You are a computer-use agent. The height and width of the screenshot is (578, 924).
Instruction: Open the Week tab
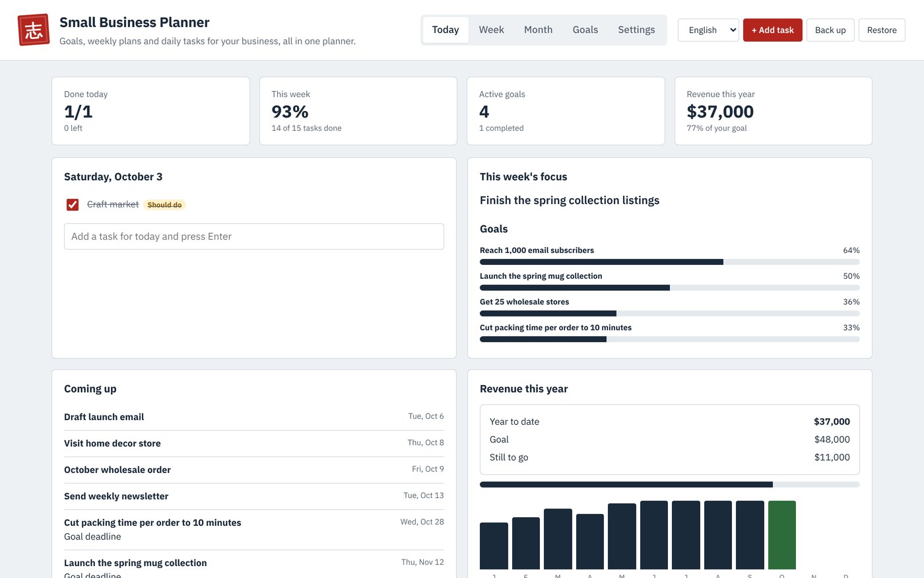pos(492,30)
